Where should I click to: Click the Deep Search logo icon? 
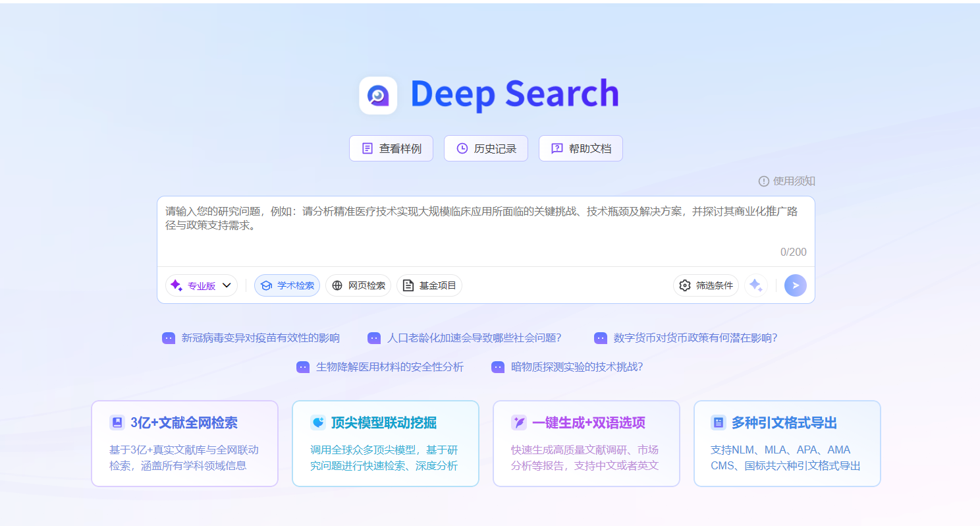(x=378, y=96)
